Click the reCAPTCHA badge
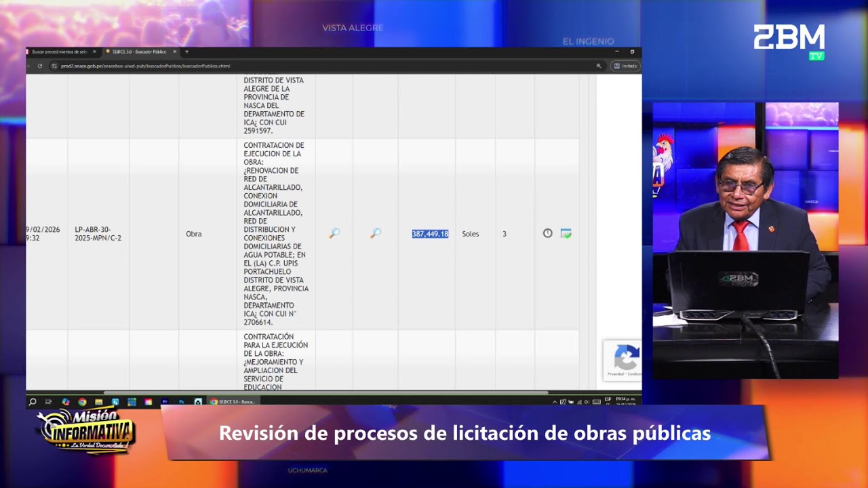The image size is (868, 488). coord(622,360)
